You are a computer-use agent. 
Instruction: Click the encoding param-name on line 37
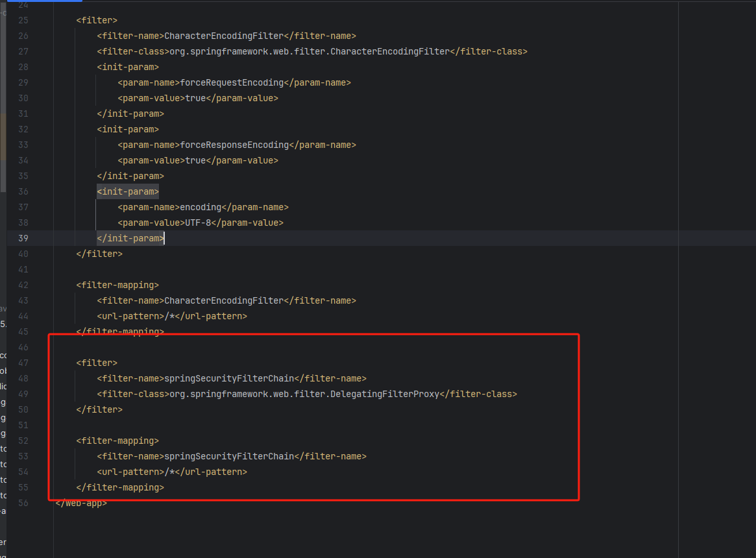[201, 207]
